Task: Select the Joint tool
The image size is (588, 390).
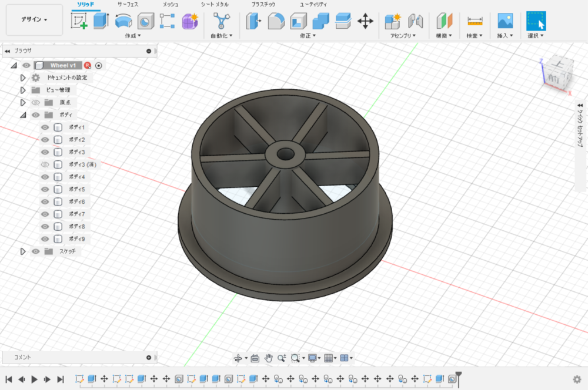Action: coord(416,21)
